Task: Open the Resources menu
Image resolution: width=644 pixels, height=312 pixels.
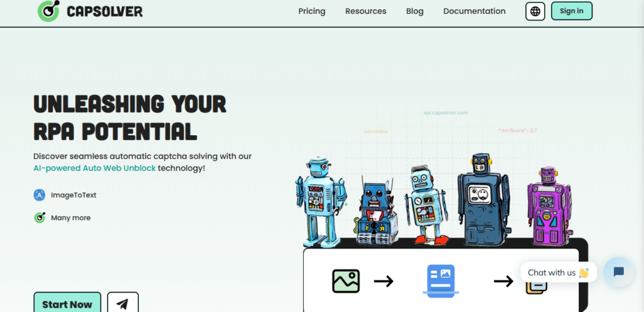Action: [x=365, y=11]
